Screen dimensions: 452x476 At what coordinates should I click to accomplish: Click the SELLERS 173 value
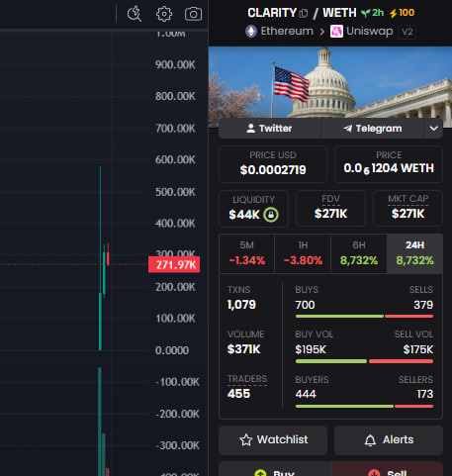tap(424, 394)
